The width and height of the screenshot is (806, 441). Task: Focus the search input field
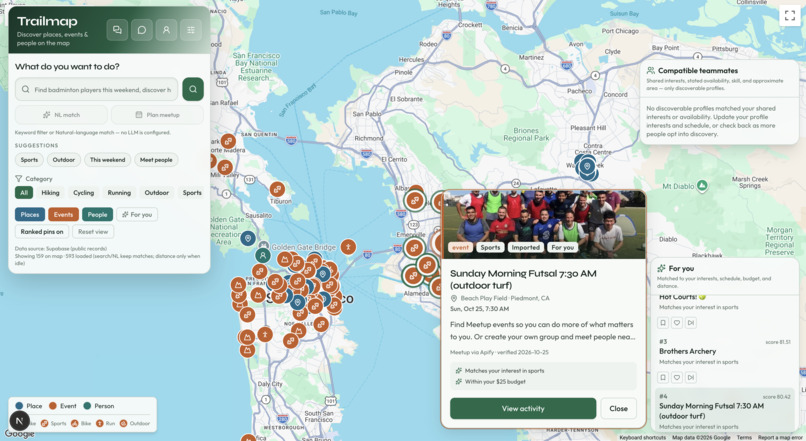point(97,89)
